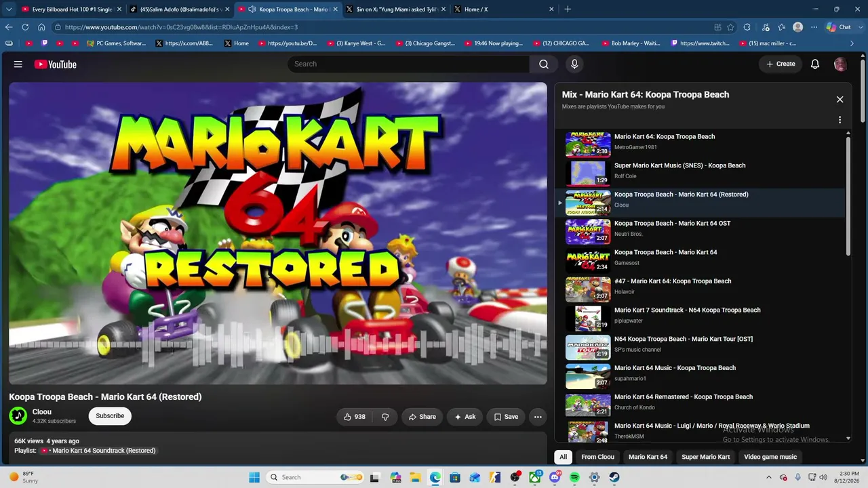Filter by 'Mario Kart 64' chip
Viewport: 868px width, 488px height.
[648, 457]
